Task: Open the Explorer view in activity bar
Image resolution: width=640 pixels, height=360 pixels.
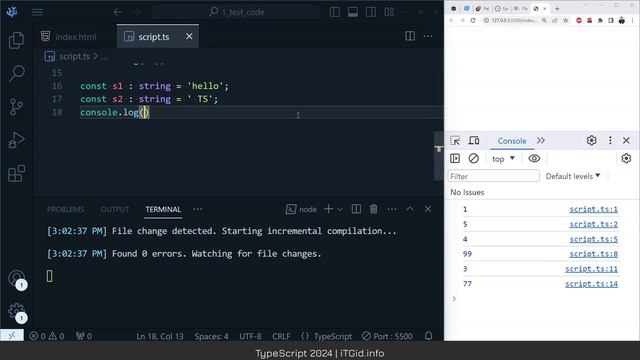Action: tap(16, 40)
